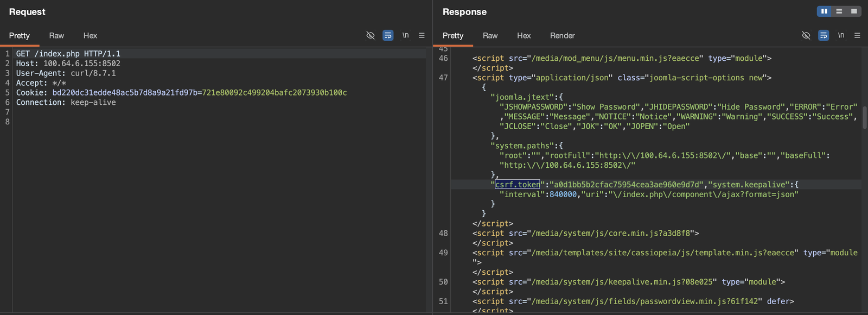
Task: Click the Host header line 100.64.6.155:8502
Action: tap(68, 64)
